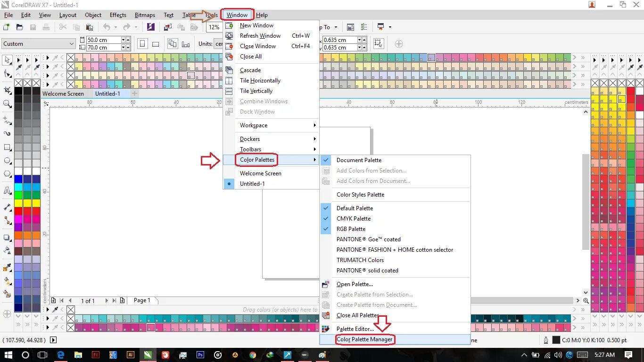This screenshot has width=644, height=362.
Task: Open the Effects menu
Action: 118,15
